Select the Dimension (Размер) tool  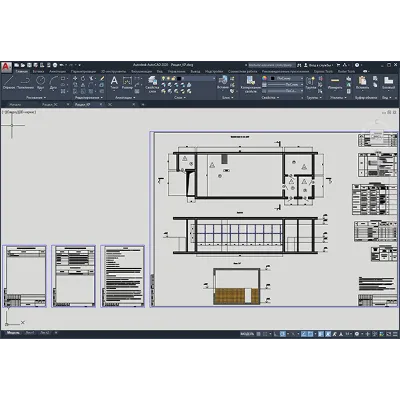coord(127,83)
